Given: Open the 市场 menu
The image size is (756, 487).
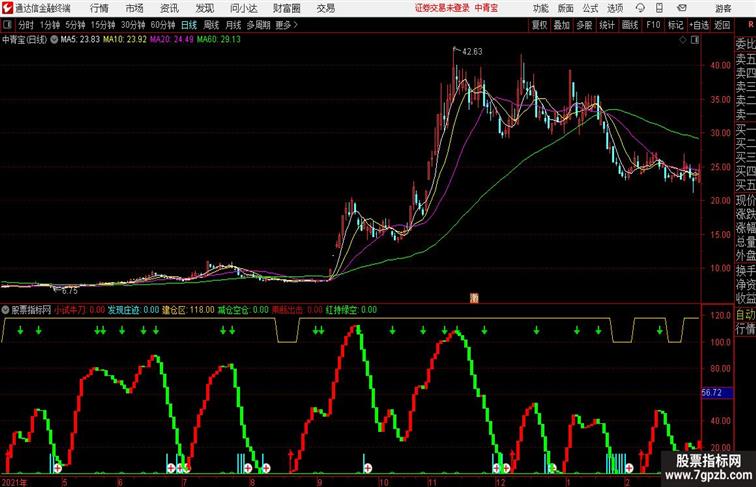Looking at the screenshot, I should pyautogui.click(x=135, y=8).
